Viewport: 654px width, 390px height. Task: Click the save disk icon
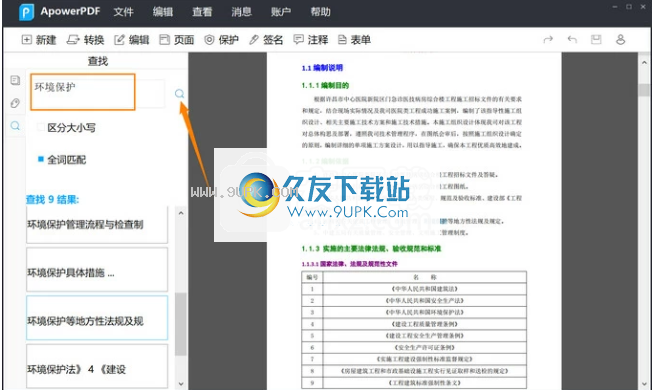596,40
